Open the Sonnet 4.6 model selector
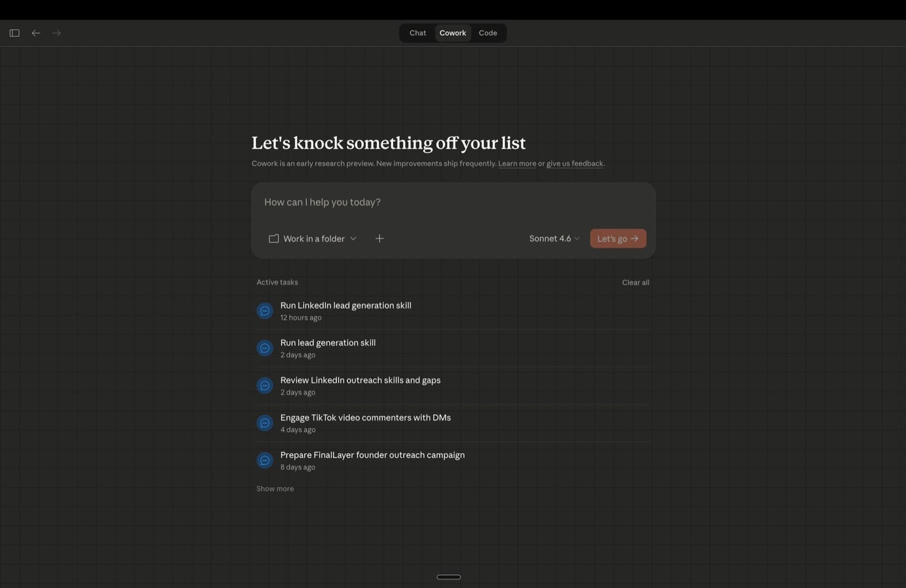The width and height of the screenshot is (906, 588). click(553, 238)
